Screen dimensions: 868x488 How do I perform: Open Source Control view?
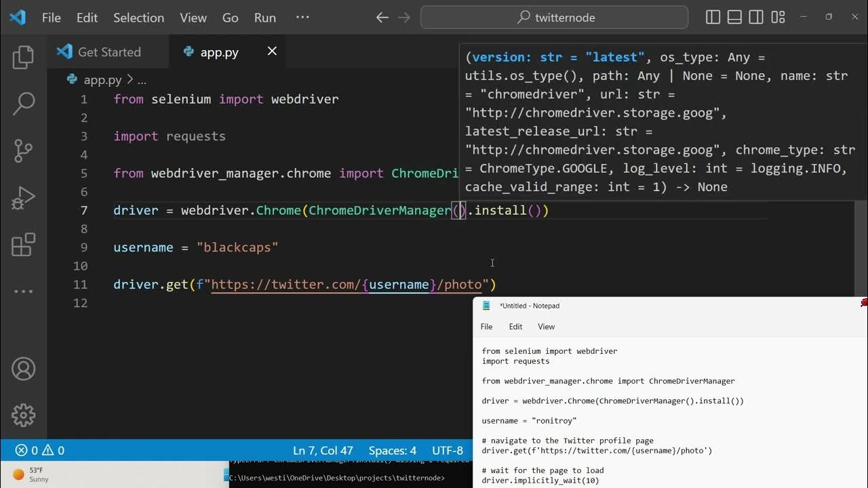(23, 150)
